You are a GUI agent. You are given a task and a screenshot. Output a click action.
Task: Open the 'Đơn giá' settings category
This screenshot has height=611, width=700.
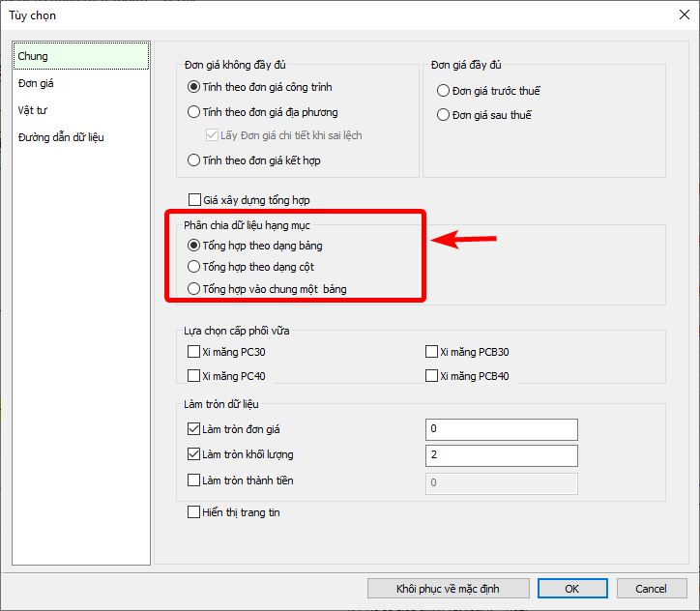tap(36, 84)
